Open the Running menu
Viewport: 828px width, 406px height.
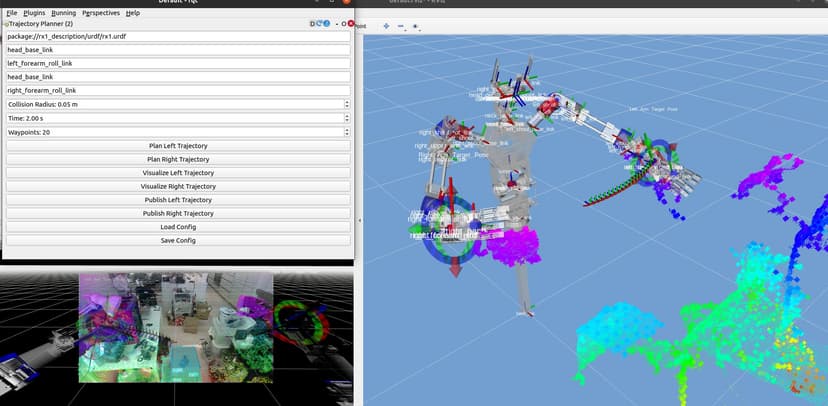64,13
